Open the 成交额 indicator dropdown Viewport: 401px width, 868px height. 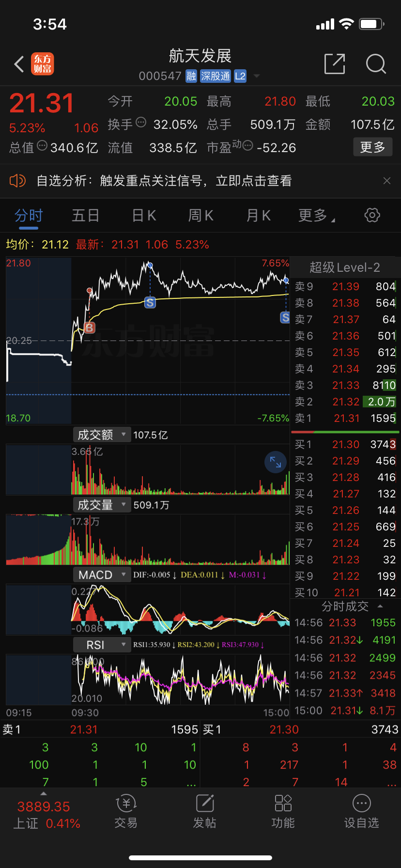pos(102,435)
